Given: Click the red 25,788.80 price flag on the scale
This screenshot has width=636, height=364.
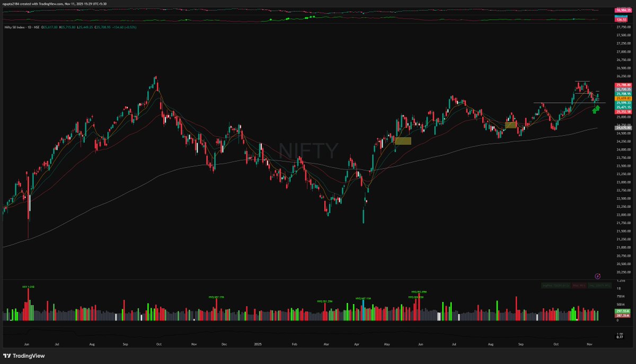Looking at the screenshot, I should coord(623,85).
